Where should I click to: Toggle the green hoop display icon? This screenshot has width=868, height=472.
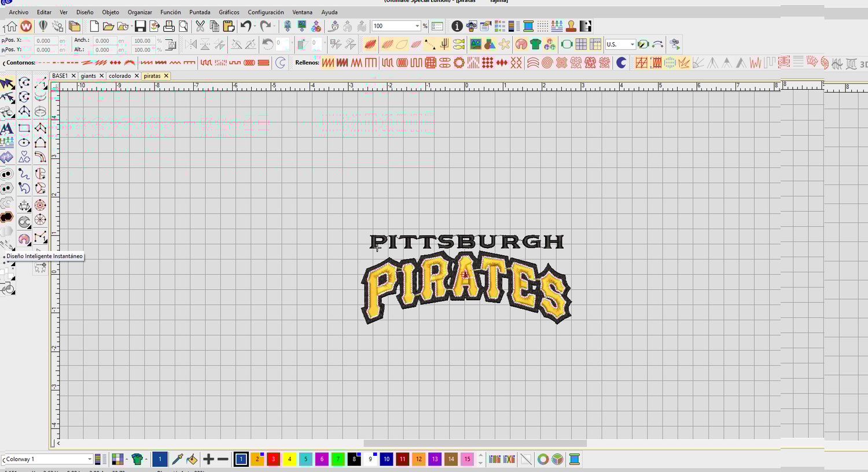pos(567,44)
